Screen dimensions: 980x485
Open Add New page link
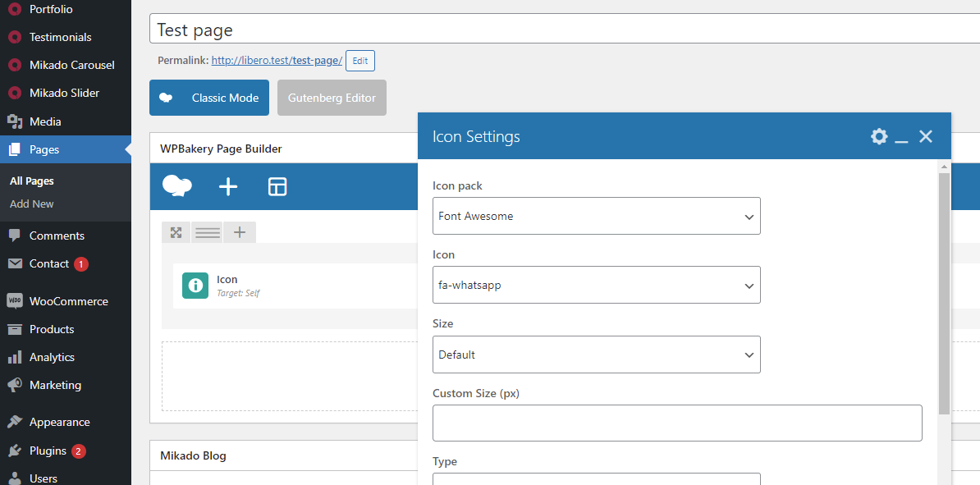point(32,204)
